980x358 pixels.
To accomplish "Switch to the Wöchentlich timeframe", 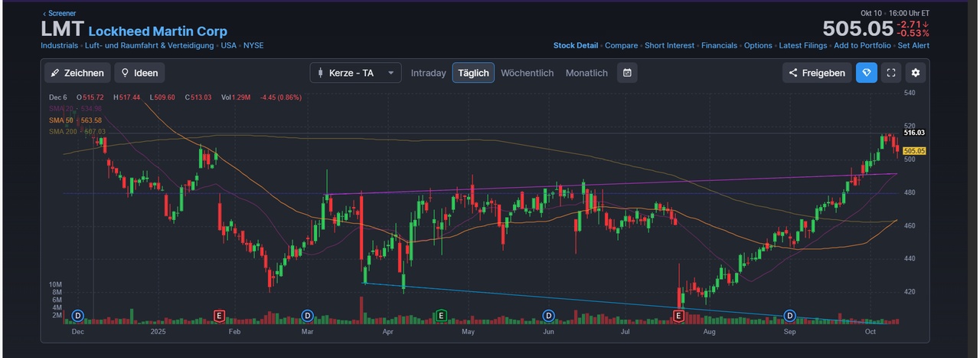I will pos(527,73).
